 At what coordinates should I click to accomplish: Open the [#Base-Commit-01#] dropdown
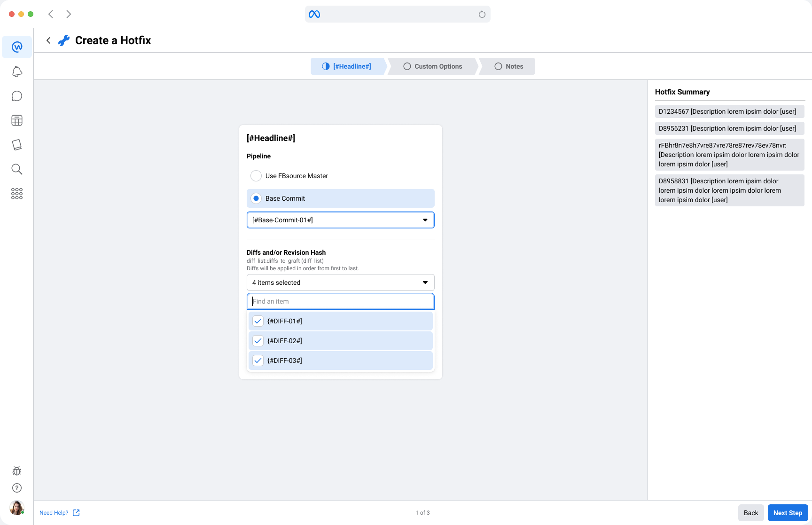[341, 220]
